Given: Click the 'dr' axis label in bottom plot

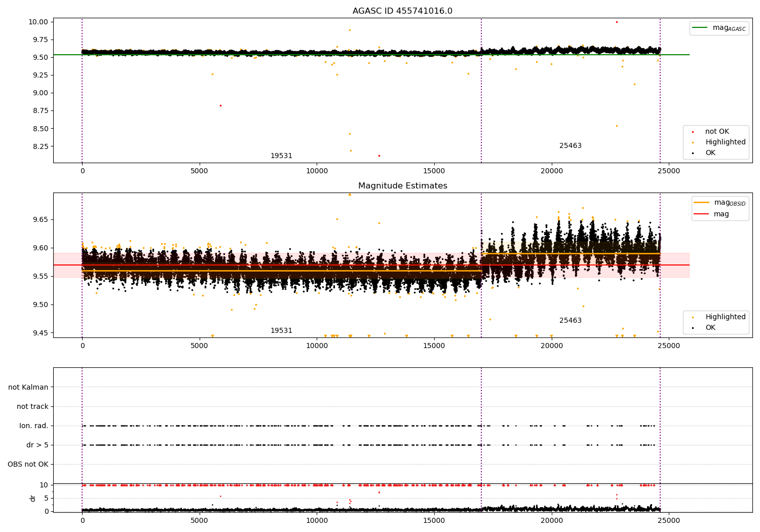Looking at the screenshot, I should (x=33, y=498).
